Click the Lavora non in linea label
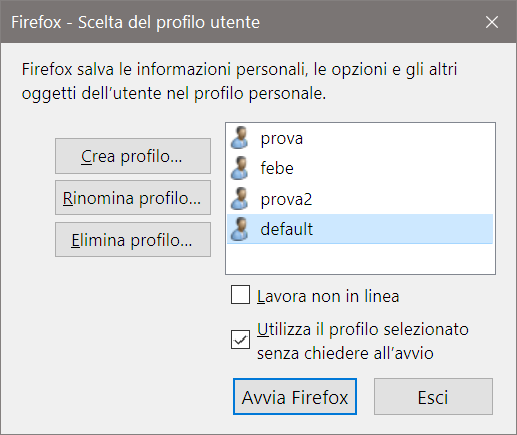This screenshot has width=517, height=435. tap(328, 296)
